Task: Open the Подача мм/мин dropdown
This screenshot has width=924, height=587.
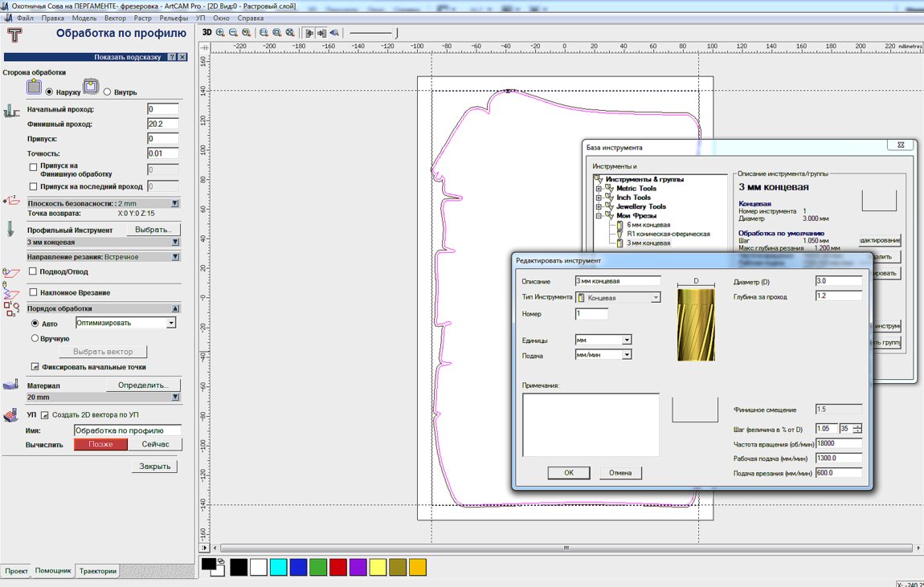Action: pos(627,354)
